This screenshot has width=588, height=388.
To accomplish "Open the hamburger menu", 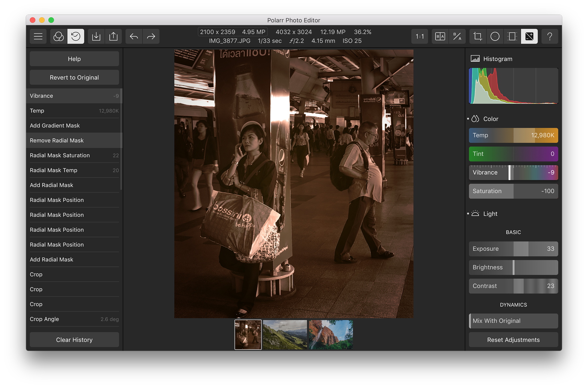I will coord(38,36).
